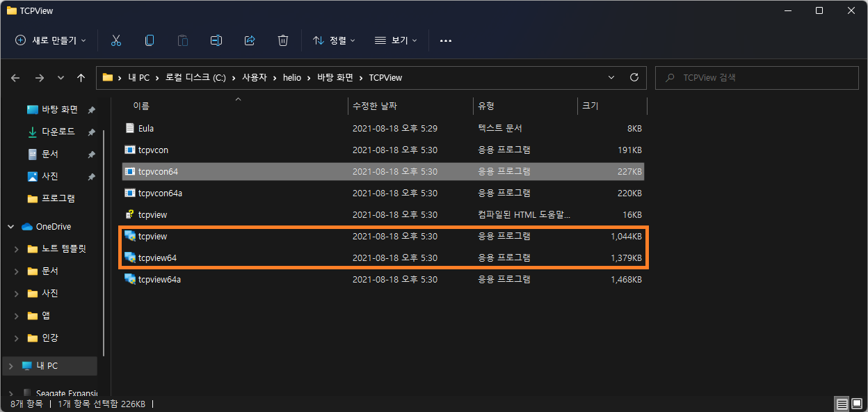Click the Eula text document icon

click(129, 128)
